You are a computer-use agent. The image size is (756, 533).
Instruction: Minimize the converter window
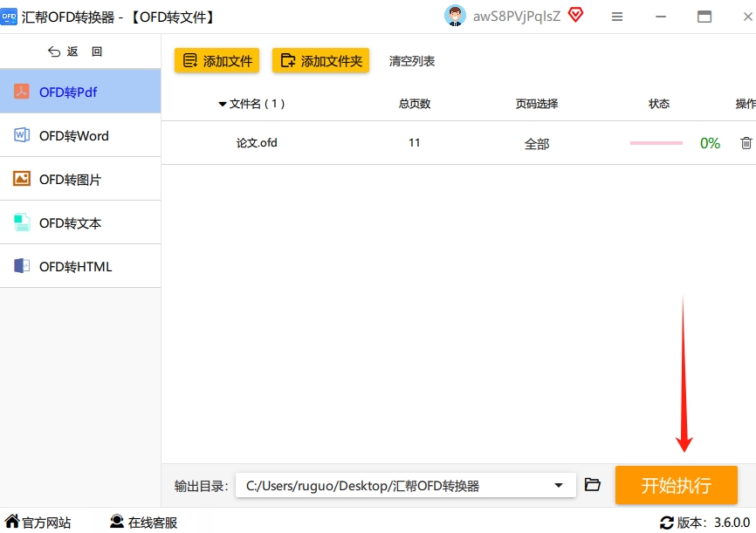[x=661, y=17]
